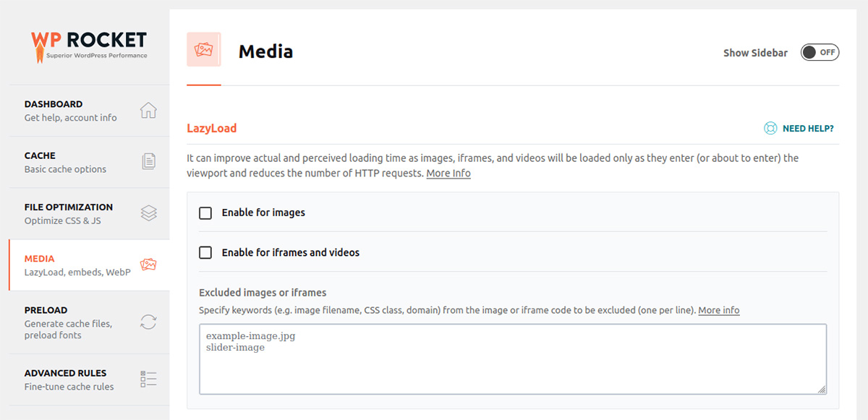Viewport: 868px width, 420px height.
Task: Open LazyLoad More Info link
Action: pos(448,173)
